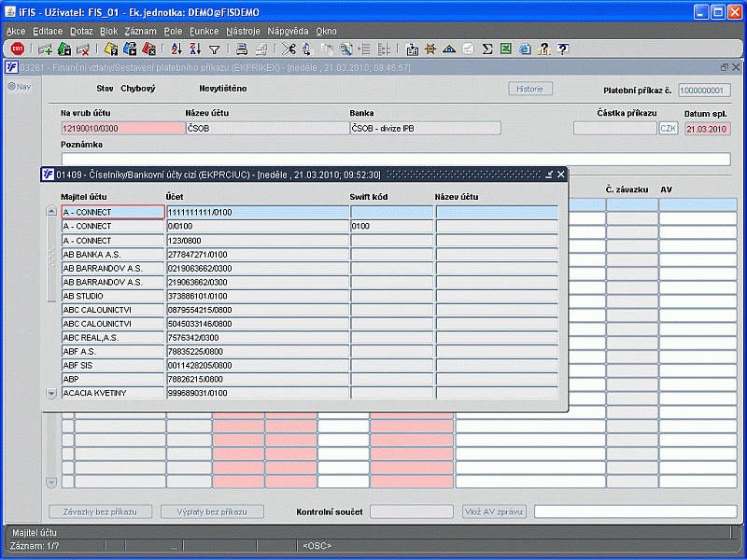Click the enter query icon with question mark
Viewport: 747px width, 560px height.
tap(111, 49)
